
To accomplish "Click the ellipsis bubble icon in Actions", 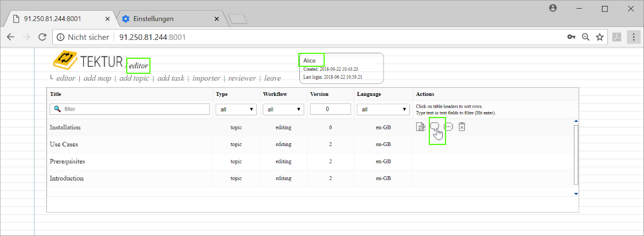I will 448,127.
